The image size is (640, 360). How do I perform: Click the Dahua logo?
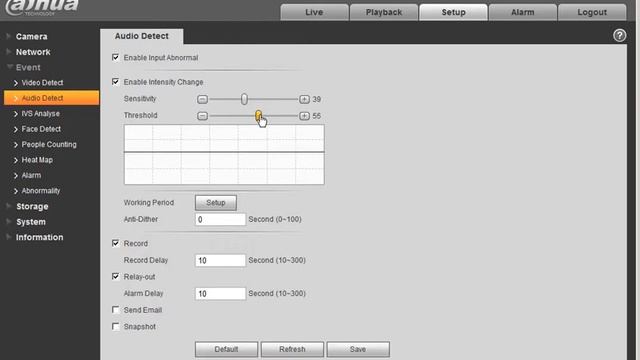(42, 7)
